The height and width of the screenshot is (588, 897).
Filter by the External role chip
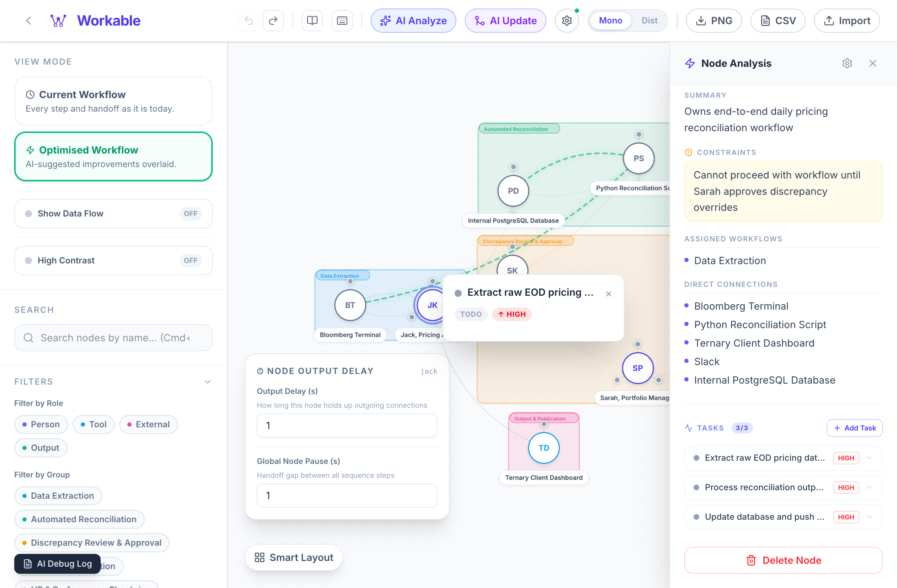149,424
